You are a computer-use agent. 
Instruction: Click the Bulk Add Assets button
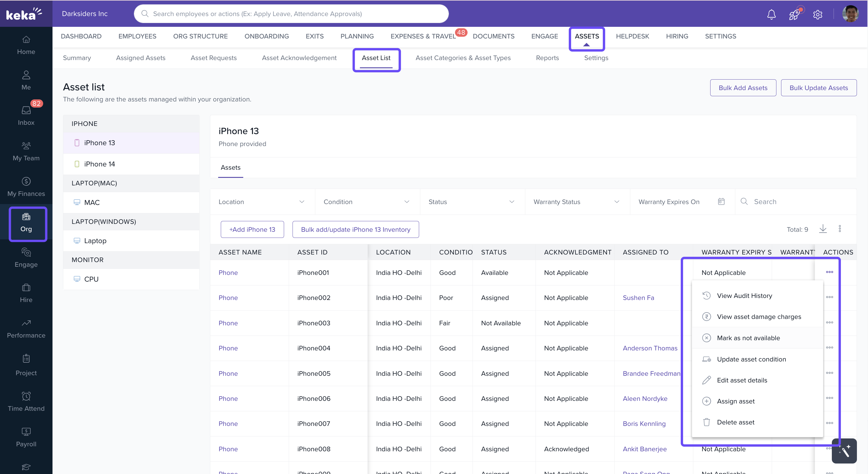click(x=743, y=87)
